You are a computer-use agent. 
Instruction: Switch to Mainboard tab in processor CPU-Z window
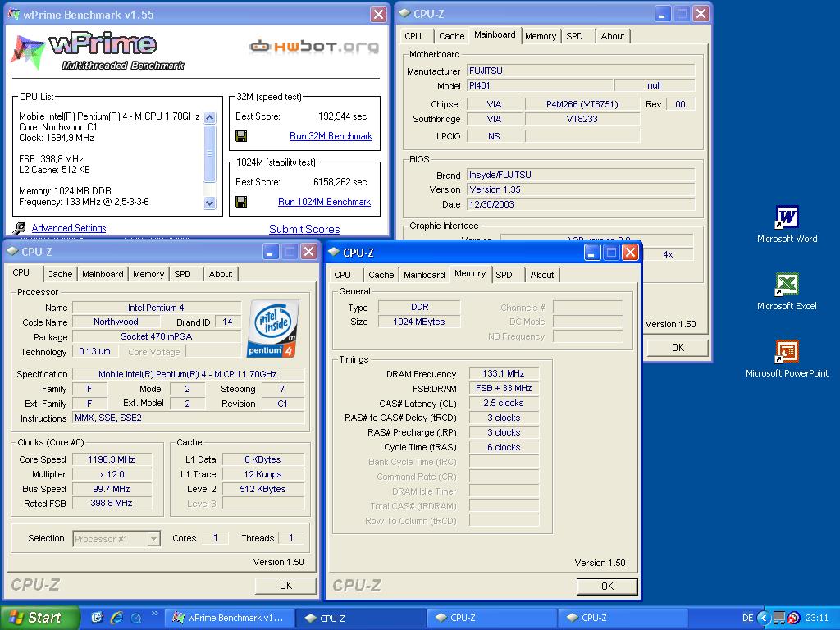tap(103, 274)
